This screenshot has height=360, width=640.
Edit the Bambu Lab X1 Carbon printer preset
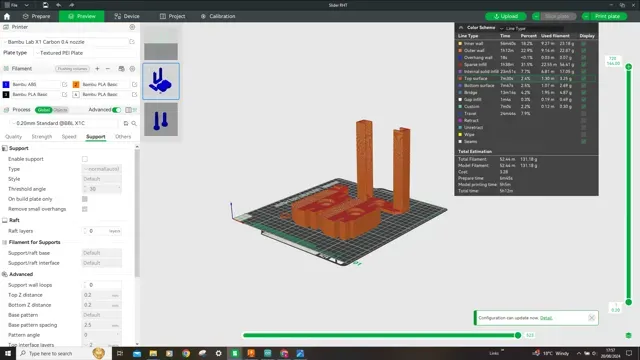tap(132, 42)
